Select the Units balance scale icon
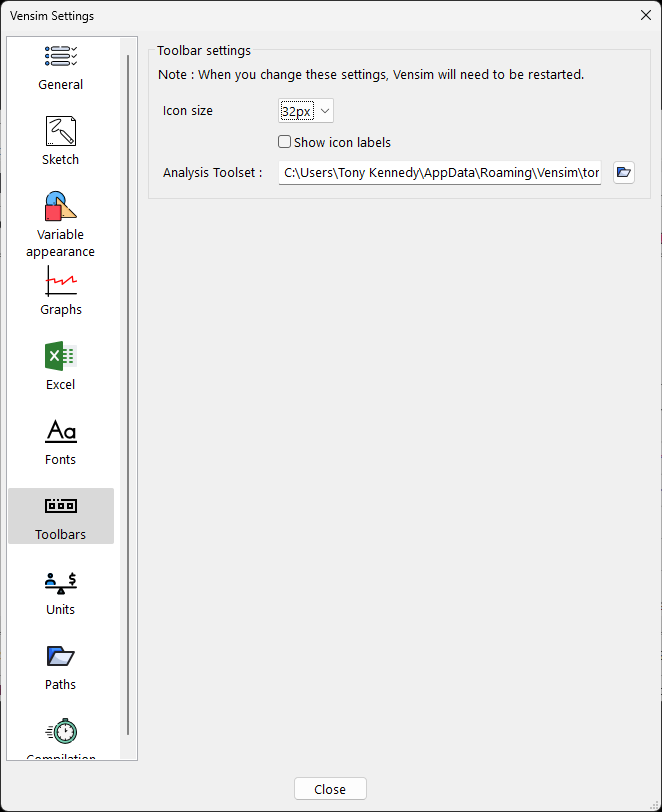The image size is (662, 812). (61, 581)
